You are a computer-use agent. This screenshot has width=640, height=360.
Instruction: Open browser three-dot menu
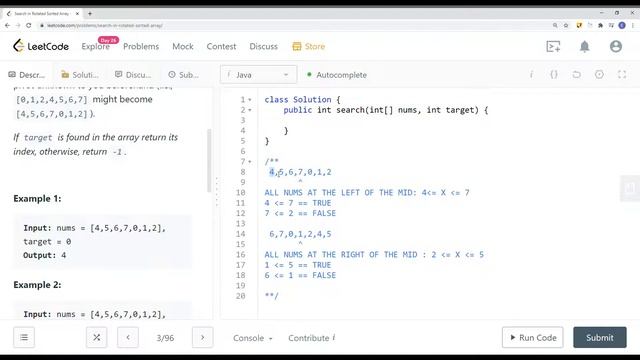coord(633,25)
